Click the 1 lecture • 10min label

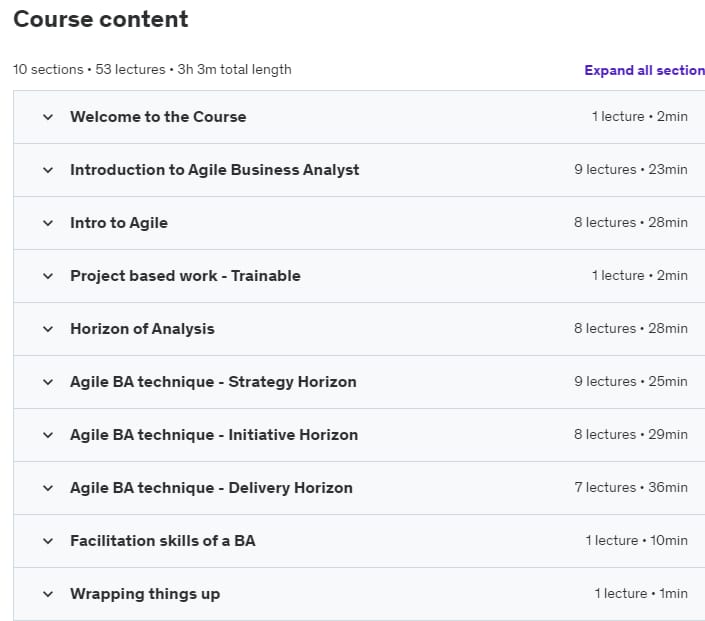coord(637,541)
